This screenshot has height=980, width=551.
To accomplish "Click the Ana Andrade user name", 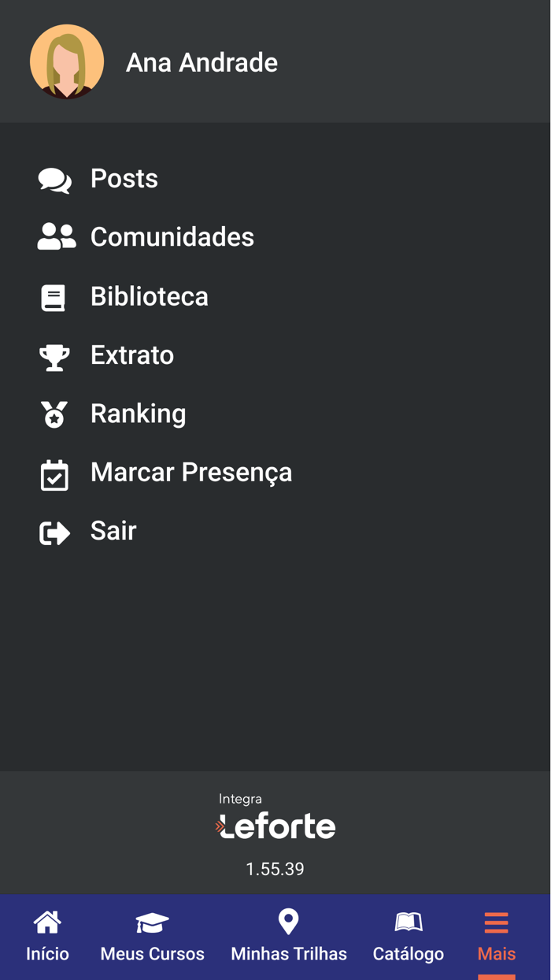I will (x=202, y=63).
